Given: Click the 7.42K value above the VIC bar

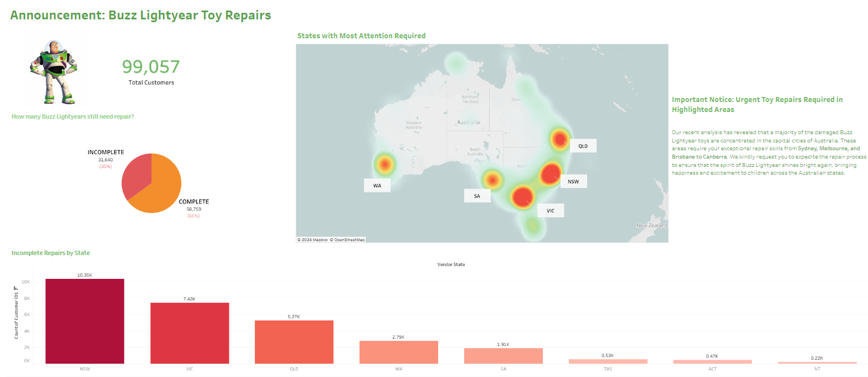Looking at the screenshot, I should [189, 299].
